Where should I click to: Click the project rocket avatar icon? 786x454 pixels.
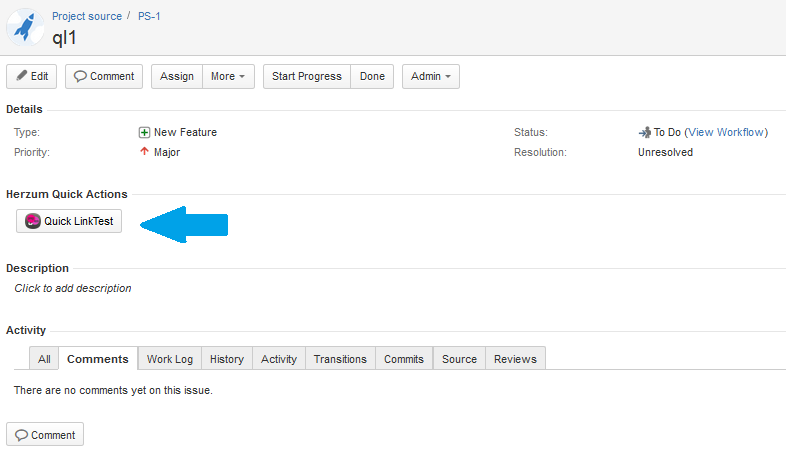[25, 27]
